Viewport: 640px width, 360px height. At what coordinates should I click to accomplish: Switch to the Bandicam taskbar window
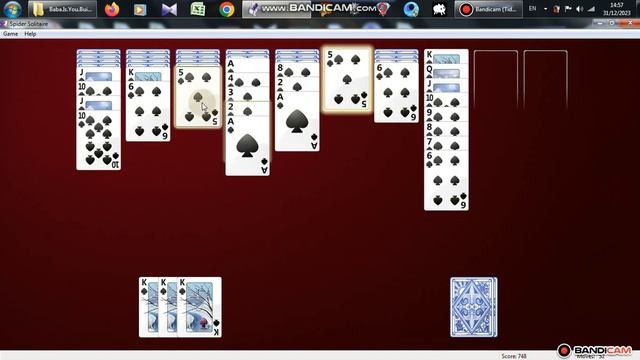[x=489, y=9]
